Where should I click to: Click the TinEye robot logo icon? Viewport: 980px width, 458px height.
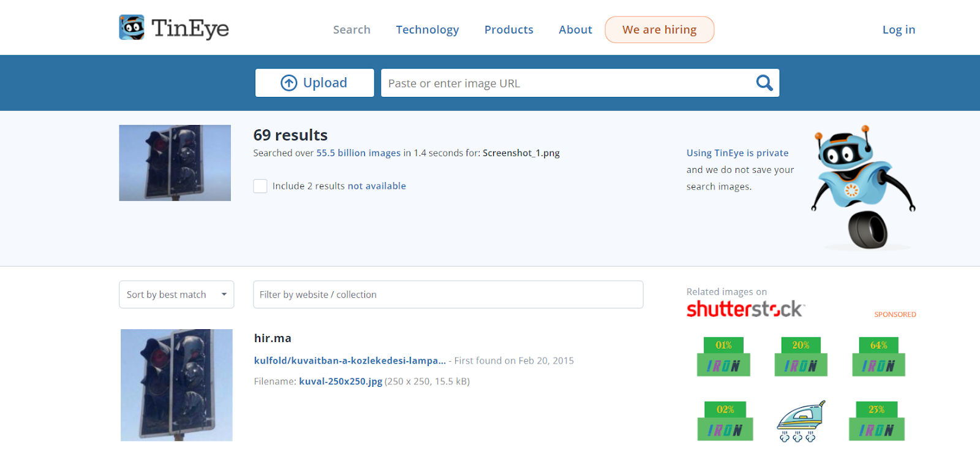[132, 28]
